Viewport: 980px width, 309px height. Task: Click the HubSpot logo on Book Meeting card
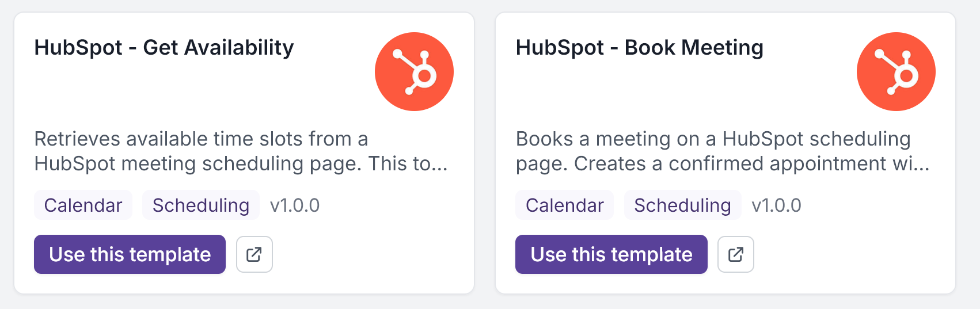click(896, 71)
